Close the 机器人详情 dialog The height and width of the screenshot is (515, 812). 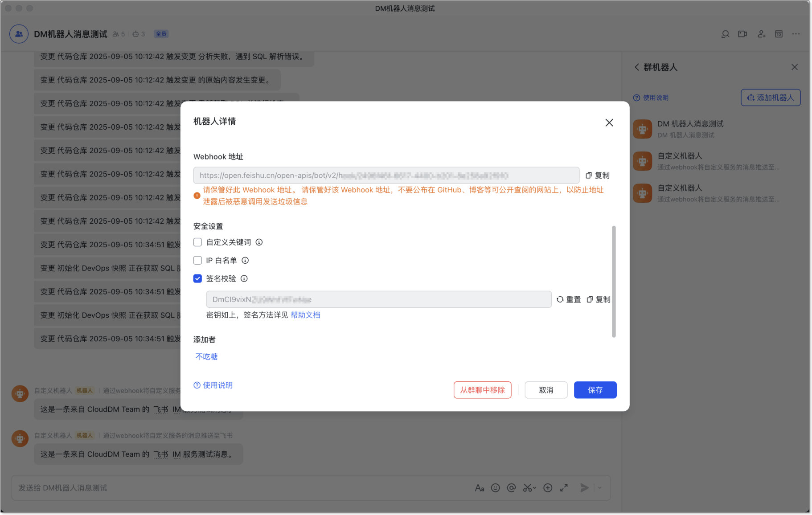point(609,123)
